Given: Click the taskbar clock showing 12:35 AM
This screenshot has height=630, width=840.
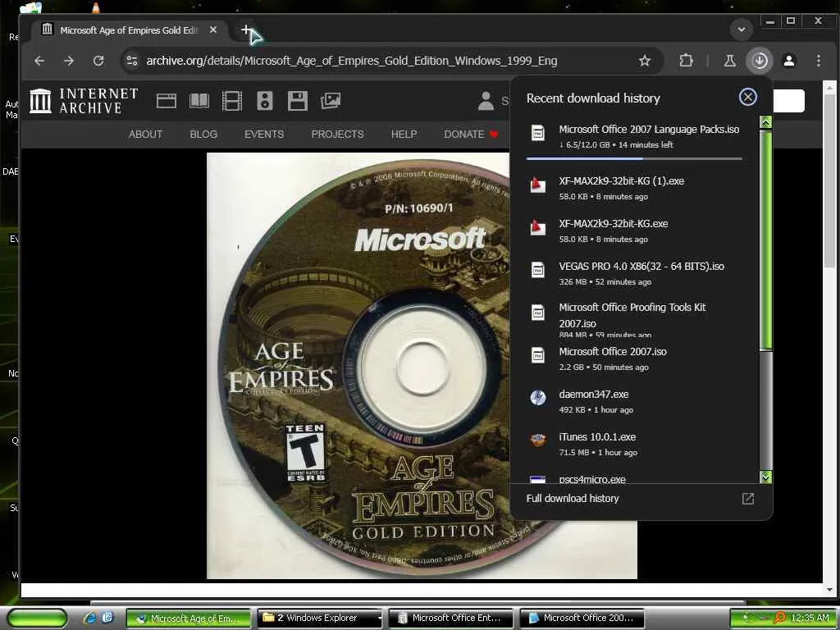Looking at the screenshot, I should click(x=810, y=618).
